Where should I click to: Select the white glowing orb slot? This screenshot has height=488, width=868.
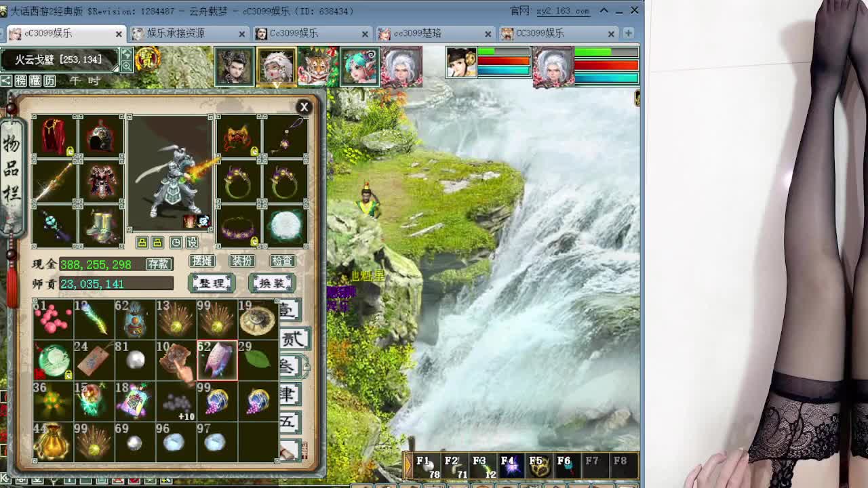[285, 226]
